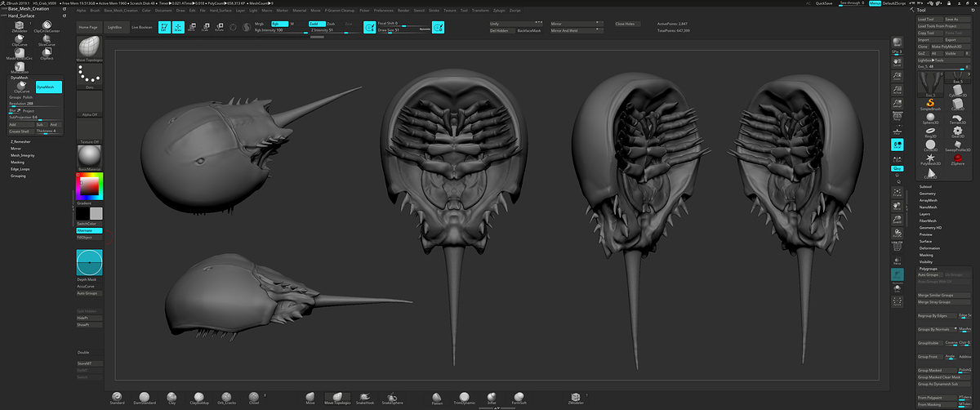This screenshot has width=980, height=410.
Task: Select the DamStandard brush
Action: point(144,398)
